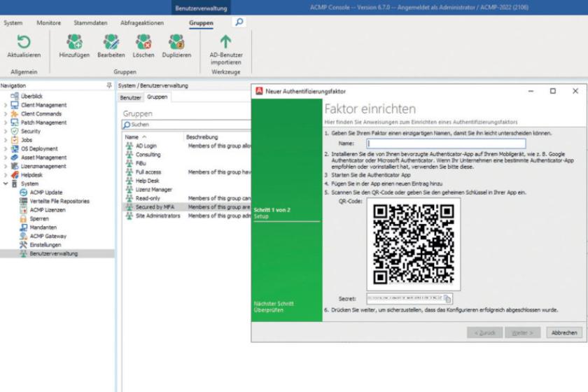
Task: Click the group icon beside AD Login
Action: pos(129,146)
